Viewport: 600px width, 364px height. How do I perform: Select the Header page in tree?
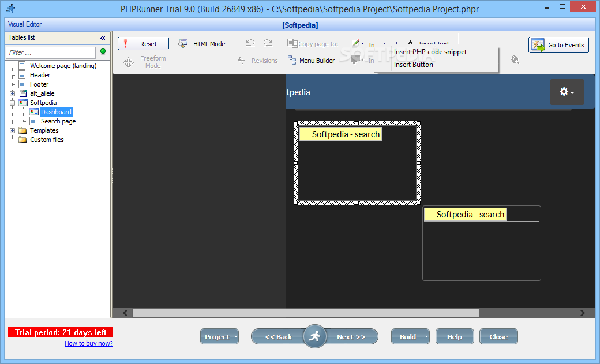40,75
